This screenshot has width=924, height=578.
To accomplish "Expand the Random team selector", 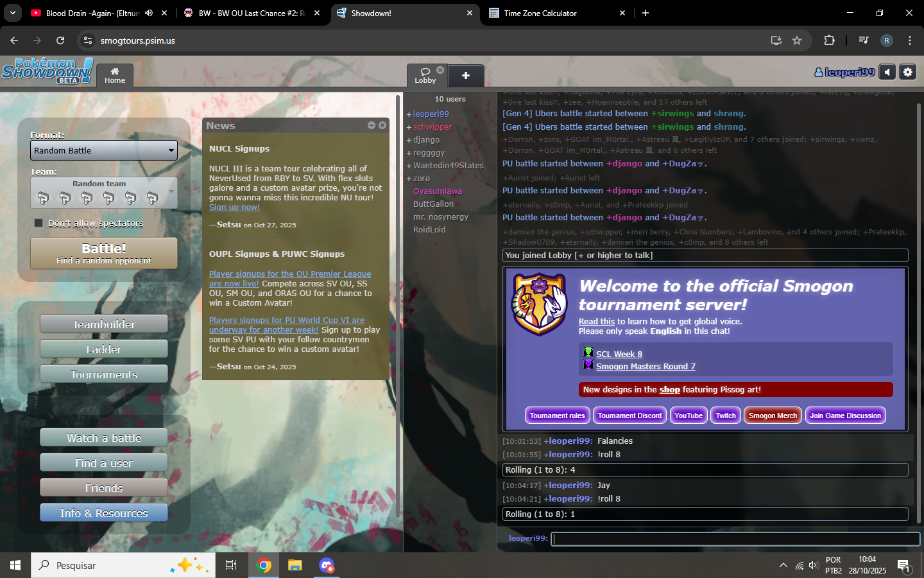I will pyautogui.click(x=103, y=193).
